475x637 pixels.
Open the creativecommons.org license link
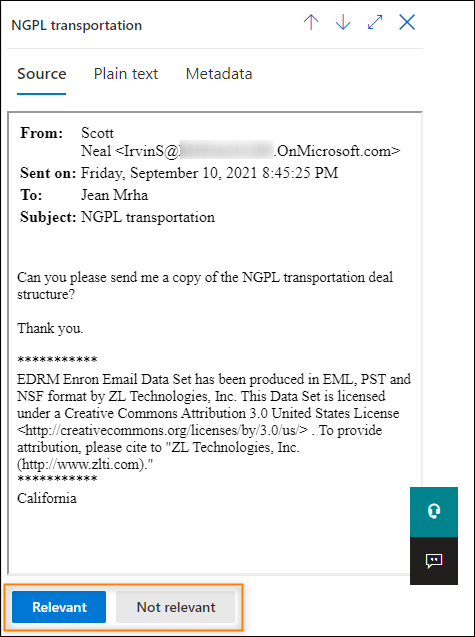coord(163,430)
